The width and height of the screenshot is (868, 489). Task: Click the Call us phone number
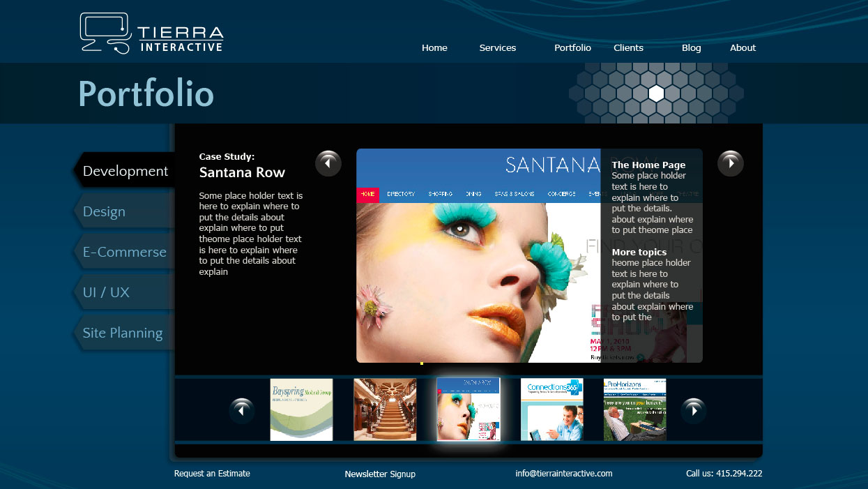(724, 474)
